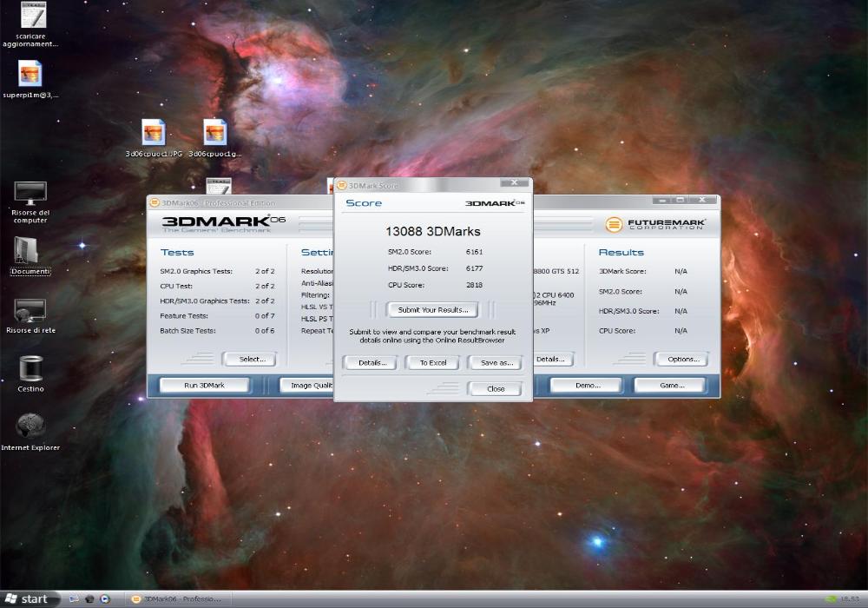
Task: Click the X on 3DMark Score dialog
Action: point(514,182)
